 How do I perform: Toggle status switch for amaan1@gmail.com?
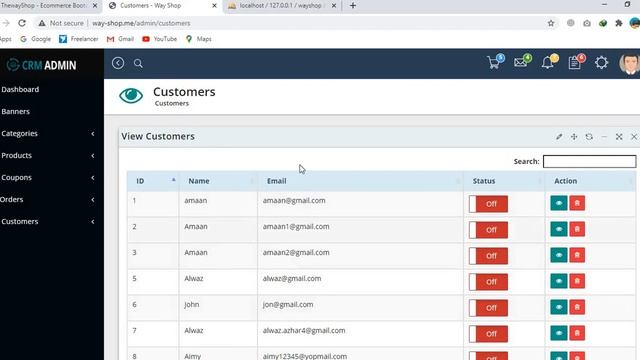[x=488, y=230]
